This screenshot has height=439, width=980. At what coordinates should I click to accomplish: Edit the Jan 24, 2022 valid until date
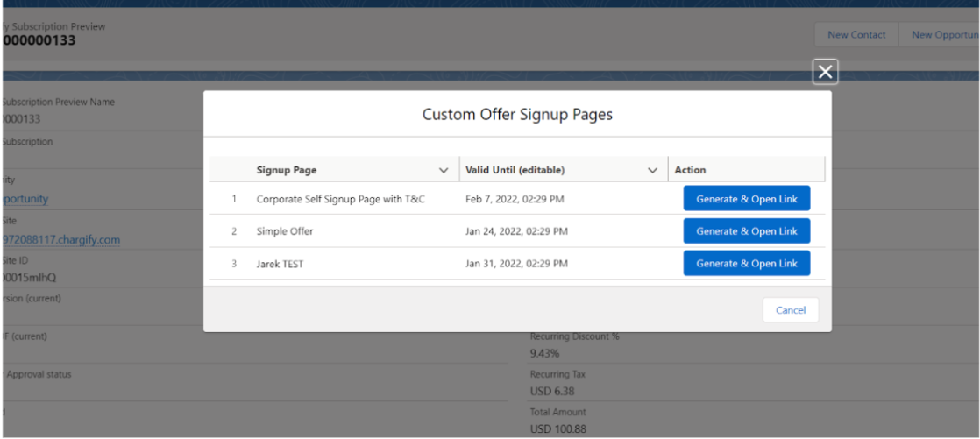515,231
